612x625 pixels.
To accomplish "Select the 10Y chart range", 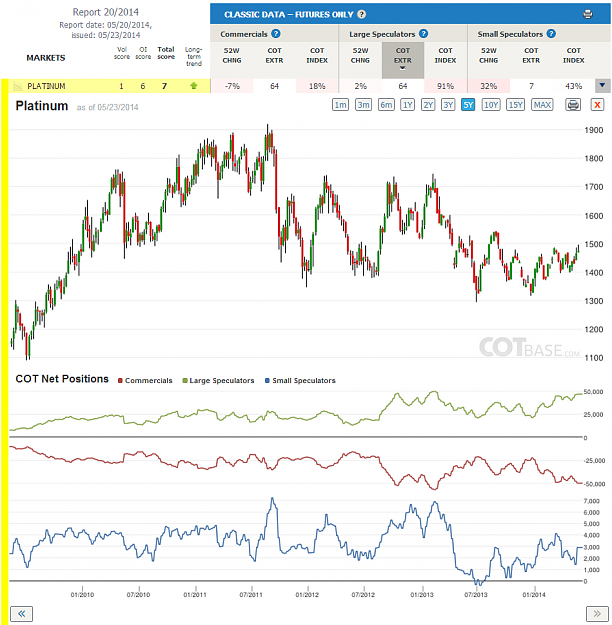I will click(x=491, y=105).
